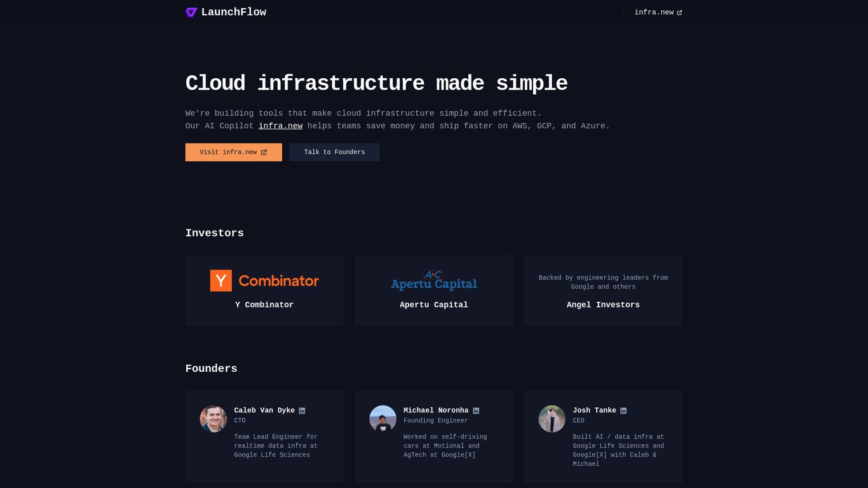The height and width of the screenshot is (488, 868).
Task: Click the LaunchFlow purple logo icon
Action: point(191,12)
